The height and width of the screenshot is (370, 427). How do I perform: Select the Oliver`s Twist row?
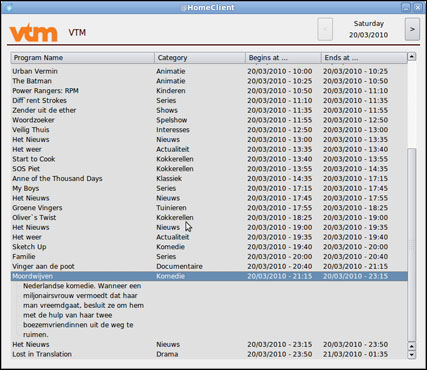pyautogui.click(x=209, y=217)
